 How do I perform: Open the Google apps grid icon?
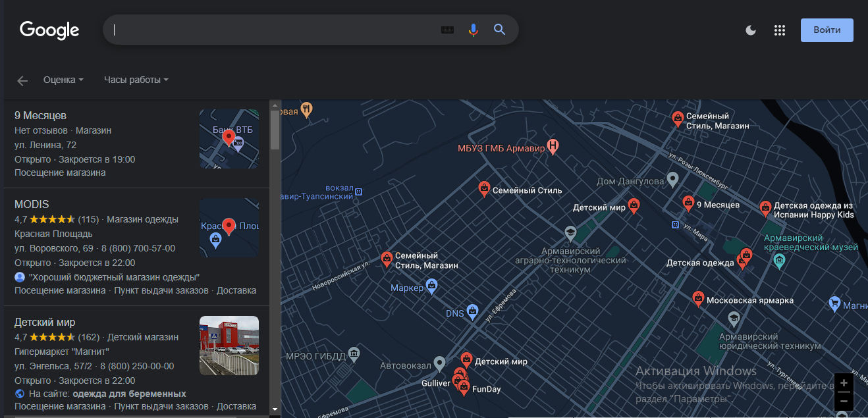[x=780, y=30]
